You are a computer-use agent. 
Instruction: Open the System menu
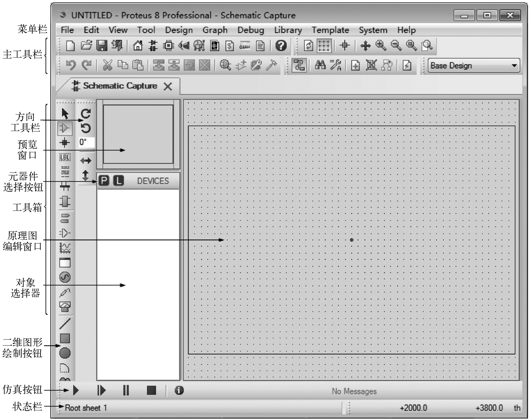373,30
